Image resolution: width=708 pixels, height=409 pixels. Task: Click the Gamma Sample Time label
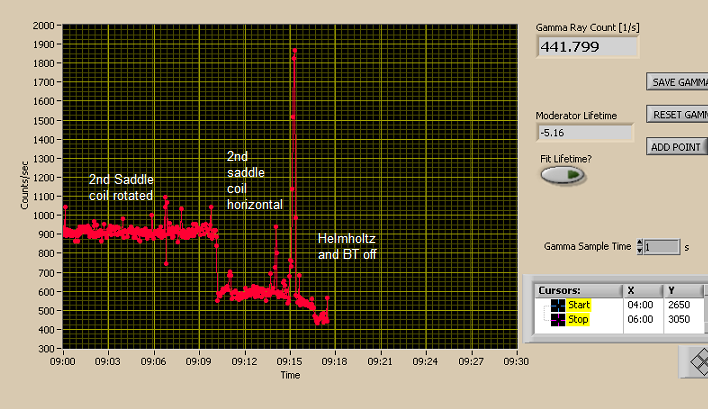click(587, 246)
